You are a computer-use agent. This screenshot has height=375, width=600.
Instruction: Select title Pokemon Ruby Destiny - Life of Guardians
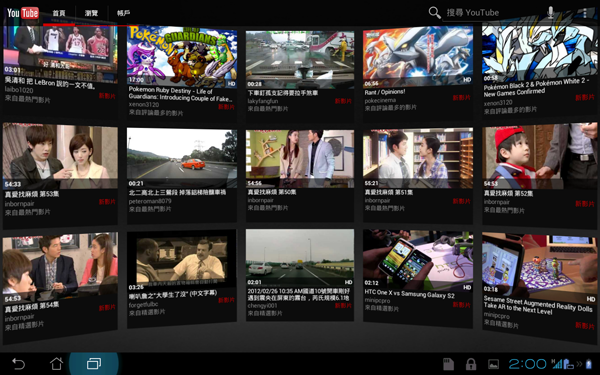coord(180,95)
